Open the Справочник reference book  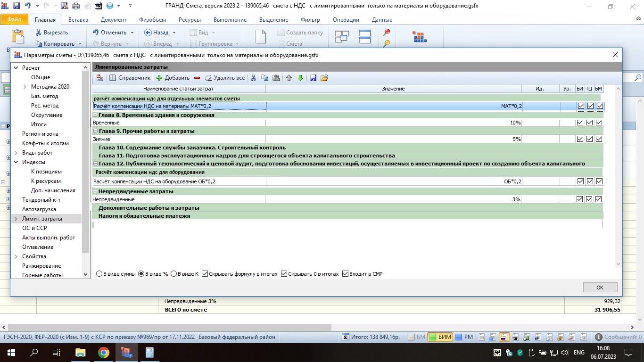click(130, 78)
